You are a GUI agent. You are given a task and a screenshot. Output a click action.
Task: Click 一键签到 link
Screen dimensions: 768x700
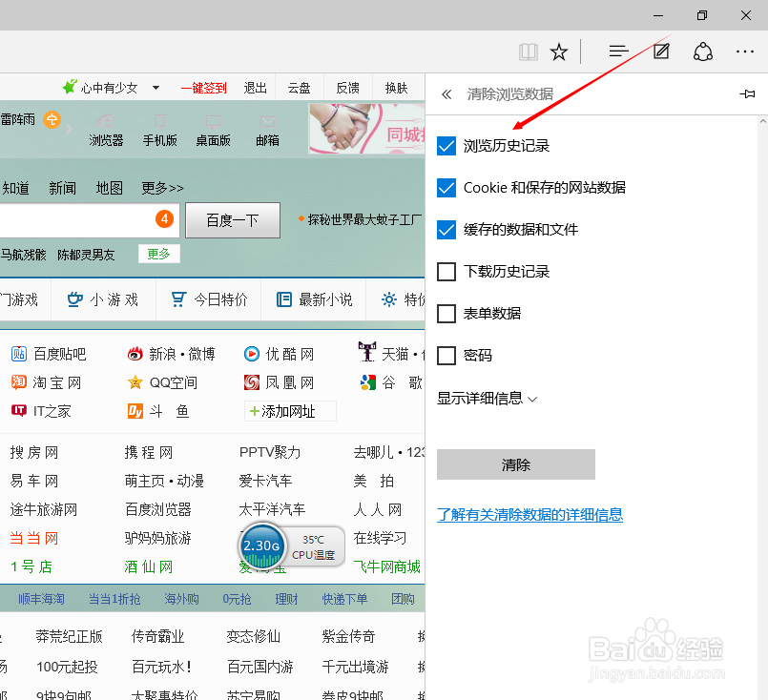click(x=204, y=88)
